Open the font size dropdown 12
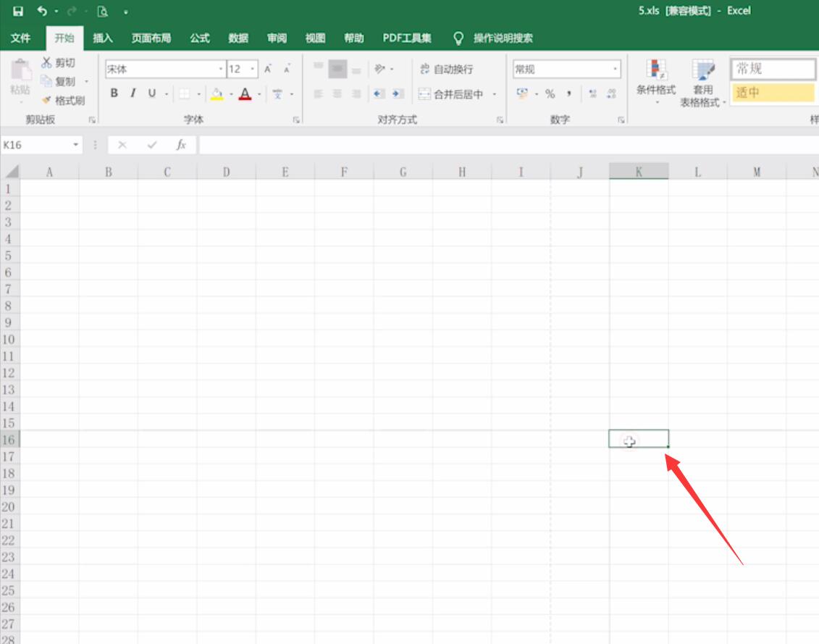Screen dimensions: 819x644 coord(252,69)
